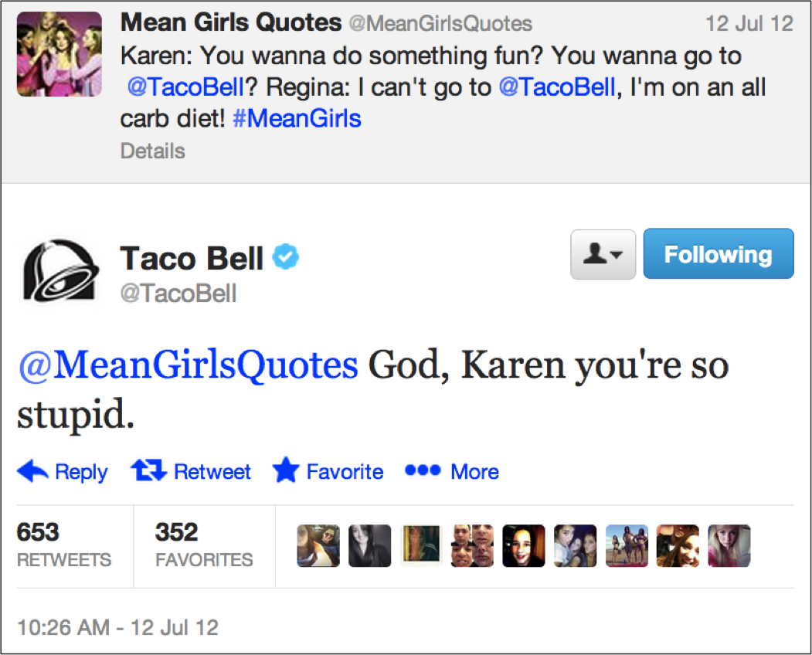The image size is (812, 655).
Task: Click the verified badge next to Taco Bell
Action: 285,256
